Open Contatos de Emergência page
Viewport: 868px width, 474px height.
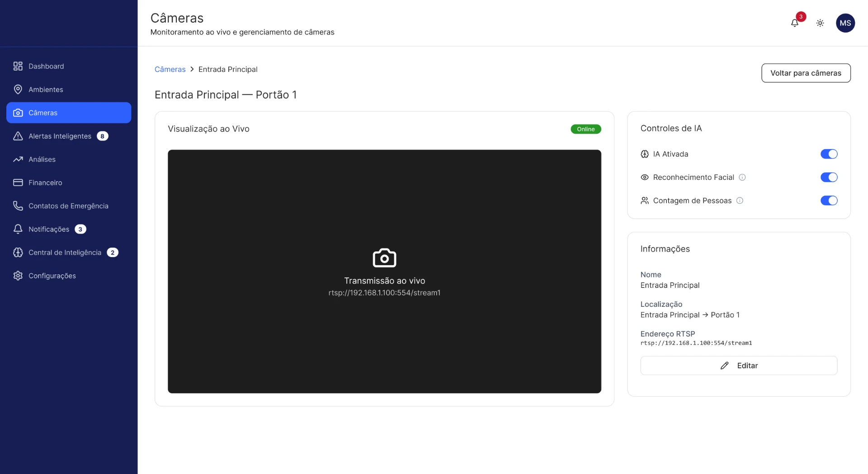[x=69, y=206]
